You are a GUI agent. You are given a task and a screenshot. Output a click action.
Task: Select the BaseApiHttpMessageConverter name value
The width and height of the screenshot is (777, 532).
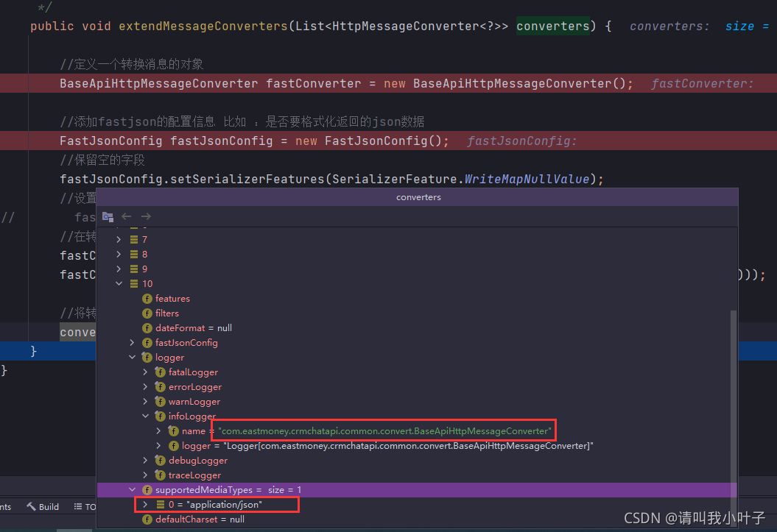[384, 431]
